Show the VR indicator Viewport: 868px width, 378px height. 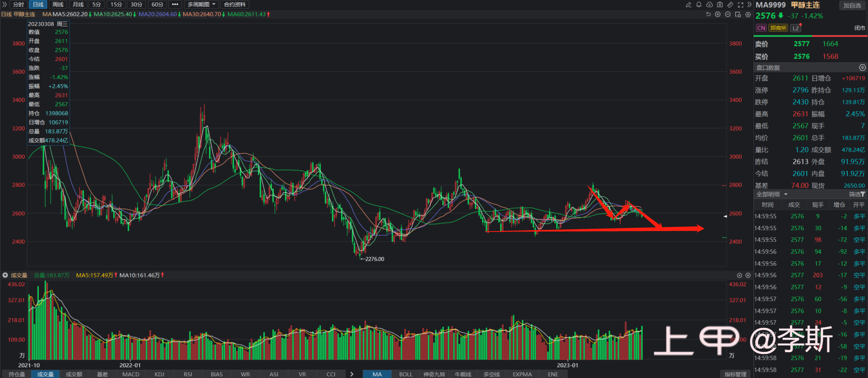tap(302, 374)
